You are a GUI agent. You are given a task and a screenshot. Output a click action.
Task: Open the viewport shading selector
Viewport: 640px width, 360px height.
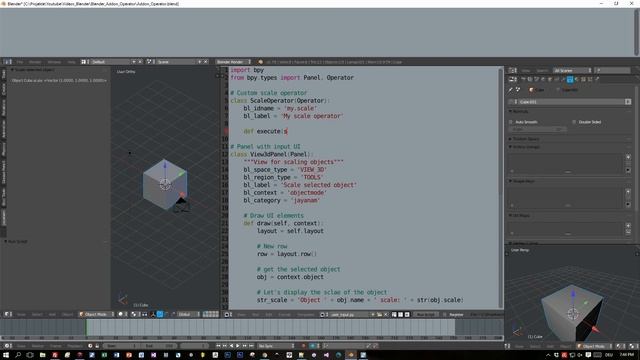122,314
